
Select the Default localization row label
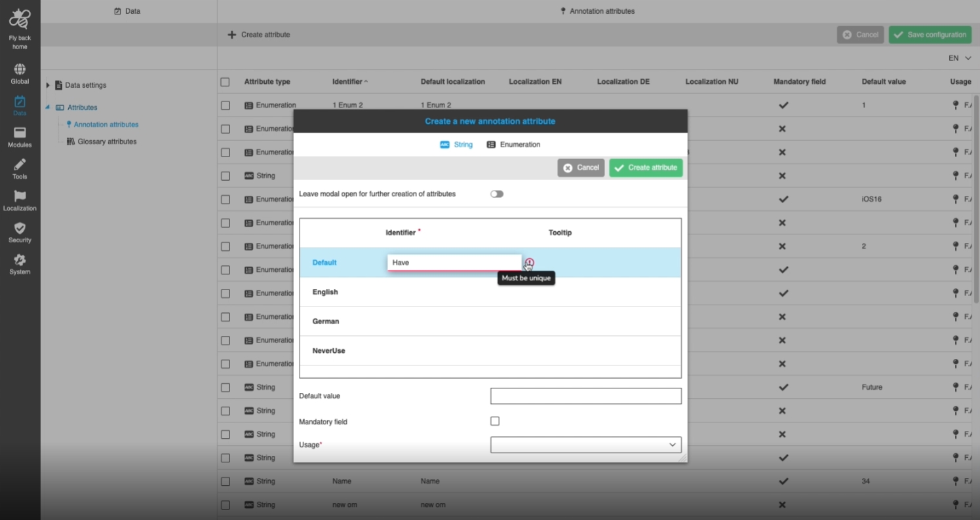[x=324, y=263]
